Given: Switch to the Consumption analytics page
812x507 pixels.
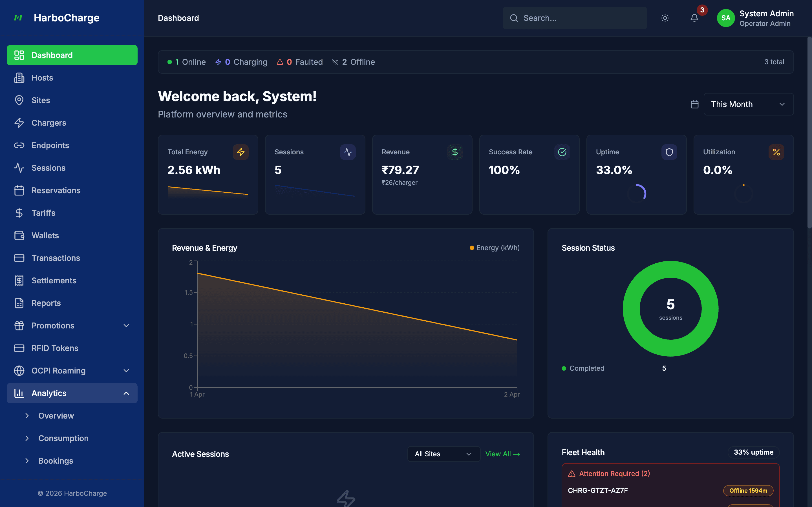Looking at the screenshot, I should coord(63,438).
